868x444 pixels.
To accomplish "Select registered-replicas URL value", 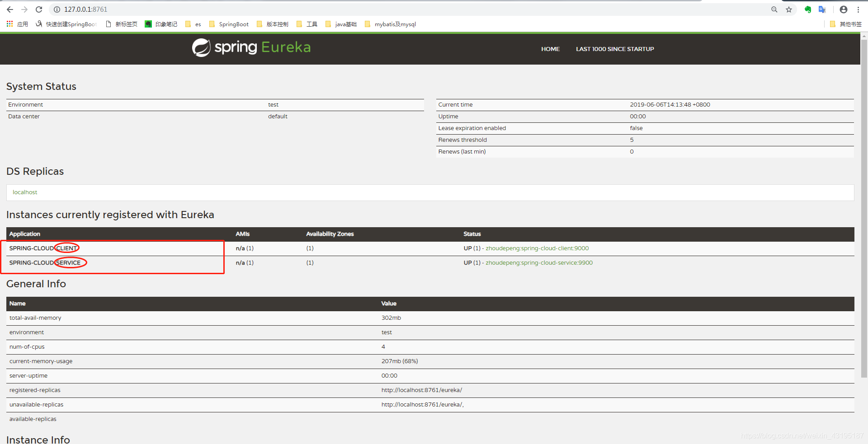I will click(x=422, y=390).
